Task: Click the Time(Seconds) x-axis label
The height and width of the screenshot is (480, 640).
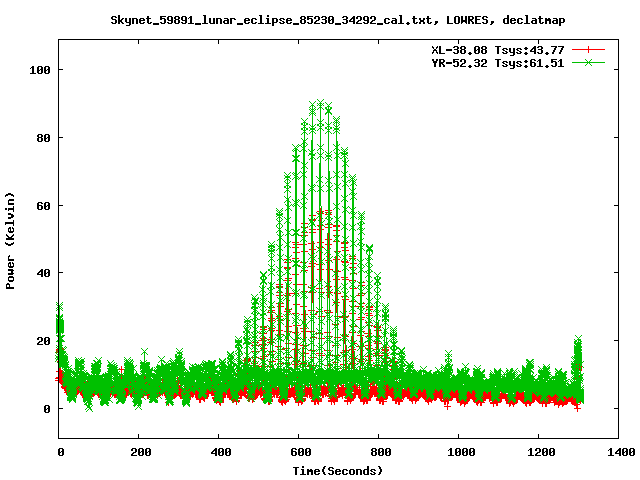Action: pos(338,471)
